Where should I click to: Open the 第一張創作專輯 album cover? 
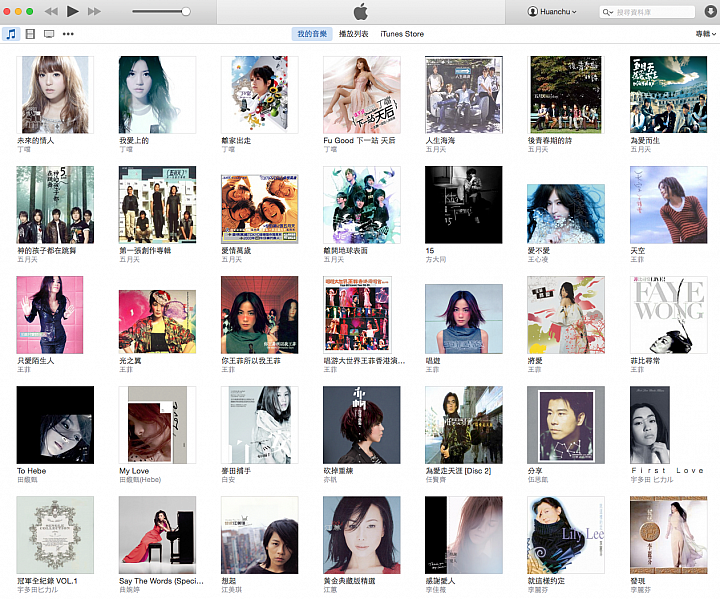tap(157, 205)
